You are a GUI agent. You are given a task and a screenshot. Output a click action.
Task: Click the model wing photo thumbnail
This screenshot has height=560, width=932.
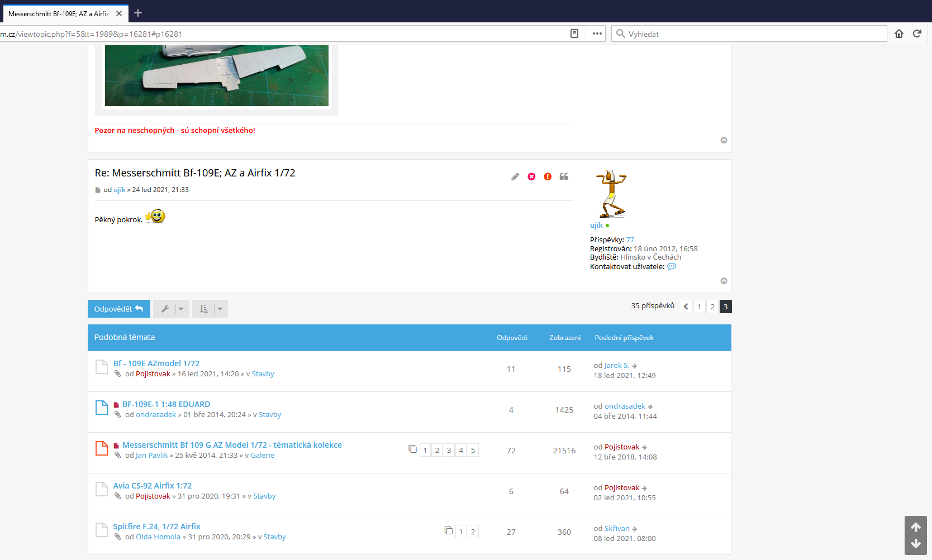tap(216, 75)
